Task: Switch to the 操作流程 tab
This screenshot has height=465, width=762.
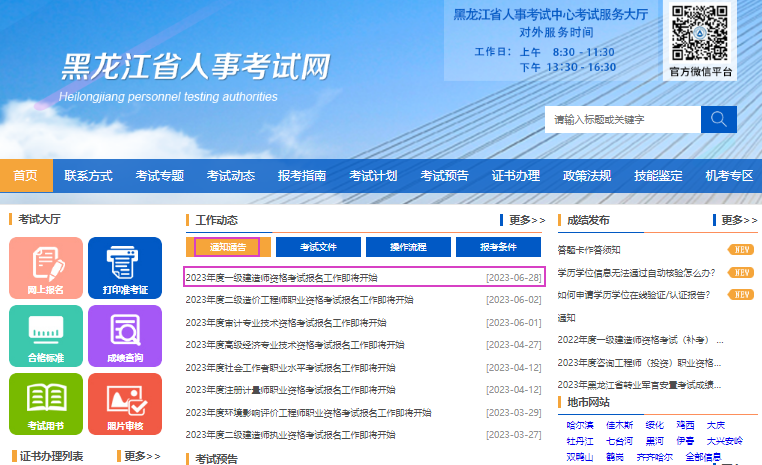Action: pos(407,247)
